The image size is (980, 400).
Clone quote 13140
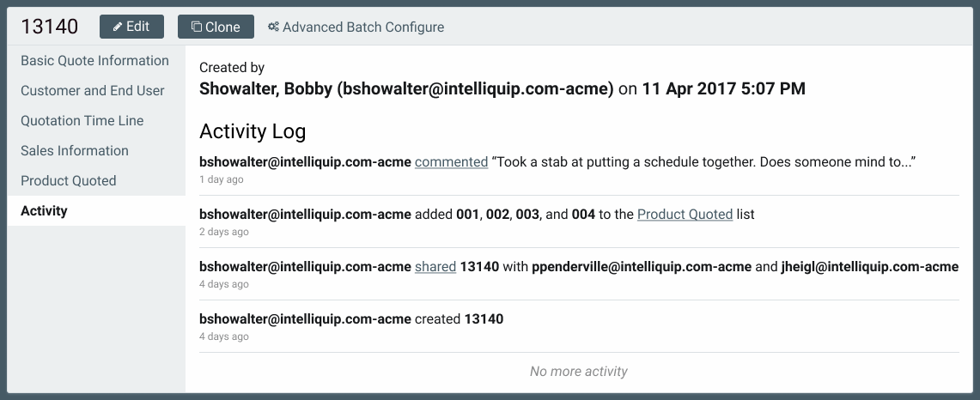coord(216,27)
